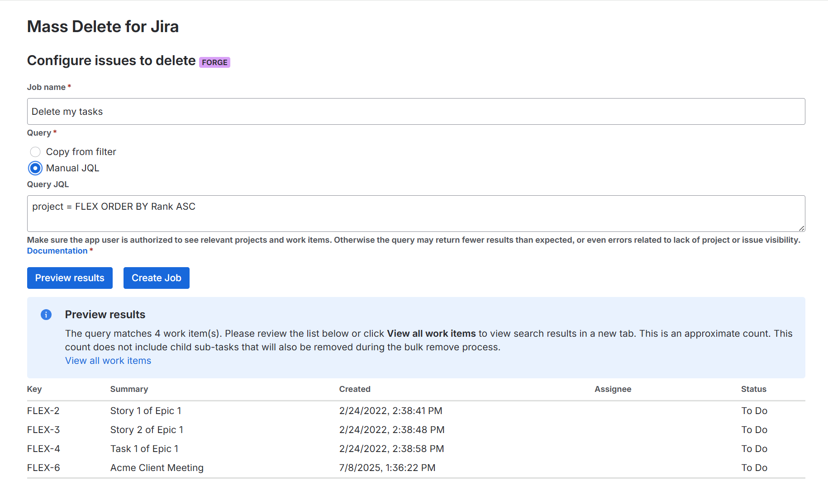Click the To Do status of FLEX-6
This screenshot has width=828, height=504.
[754, 468]
